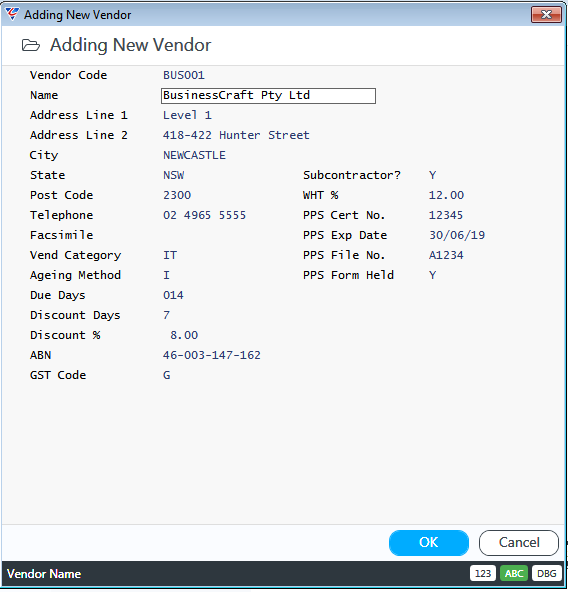Select the Vendor Code value BUS001

[184, 75]
